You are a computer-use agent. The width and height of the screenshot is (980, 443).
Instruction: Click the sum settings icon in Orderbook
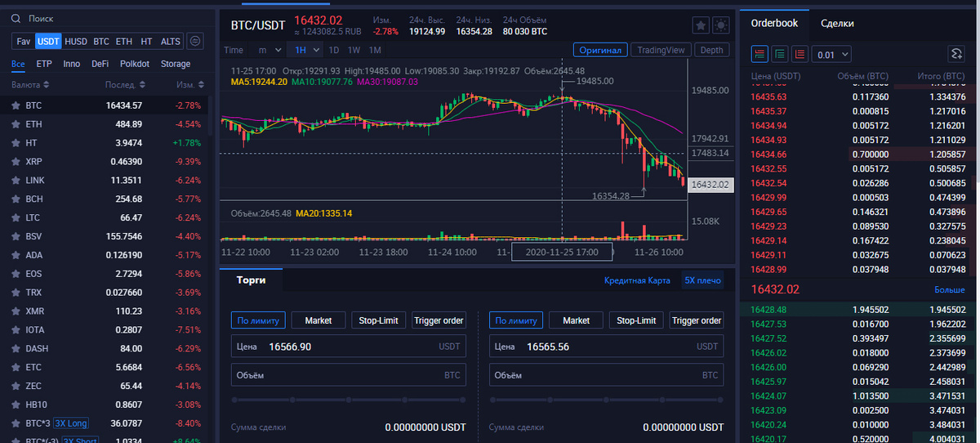[x=957, y=54]
